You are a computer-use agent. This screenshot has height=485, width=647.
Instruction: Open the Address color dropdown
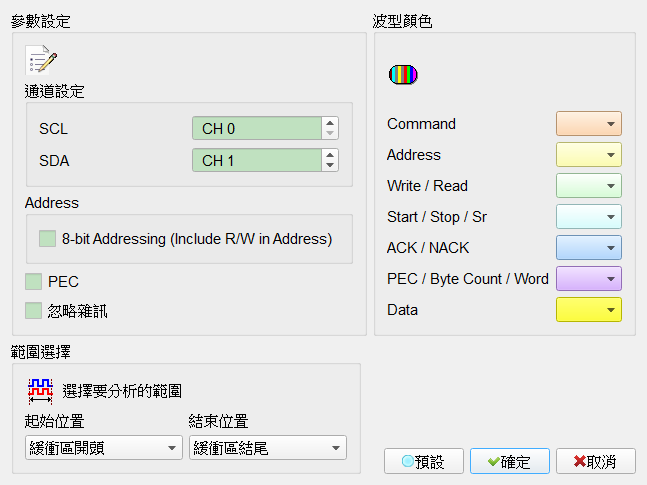click(589, 154)
